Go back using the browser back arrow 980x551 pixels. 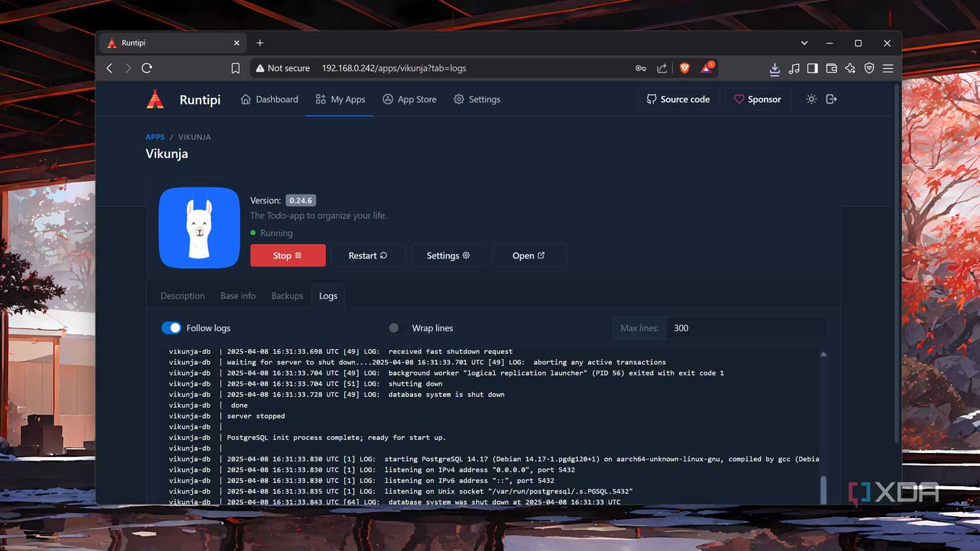tap(110, 68)
